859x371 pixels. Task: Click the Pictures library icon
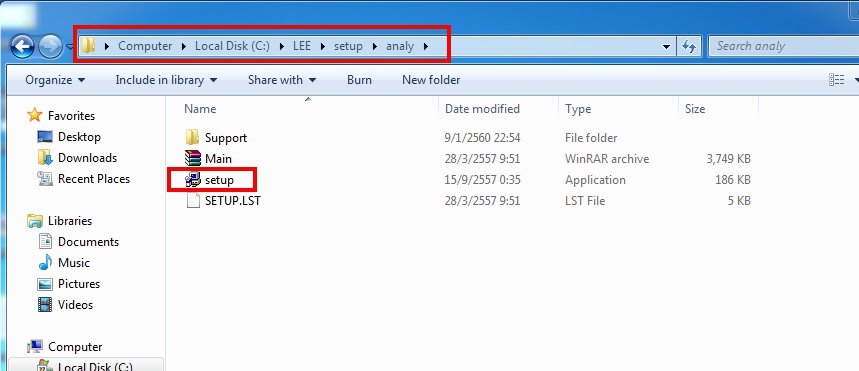45,284
